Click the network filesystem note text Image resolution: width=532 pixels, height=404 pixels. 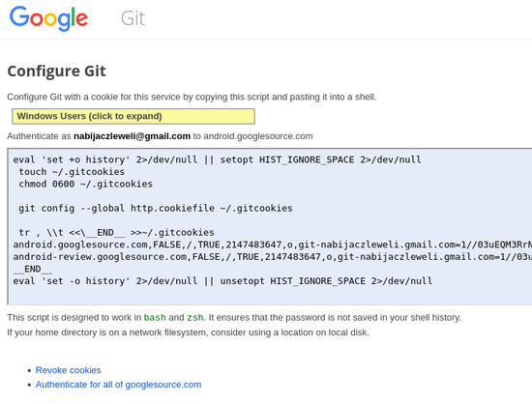188,332
